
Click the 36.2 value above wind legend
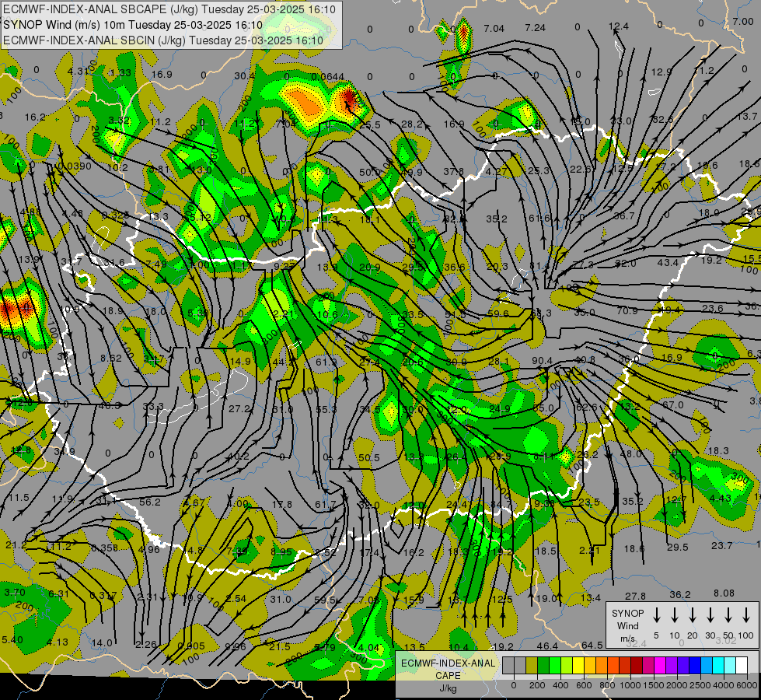coord(680,594)
